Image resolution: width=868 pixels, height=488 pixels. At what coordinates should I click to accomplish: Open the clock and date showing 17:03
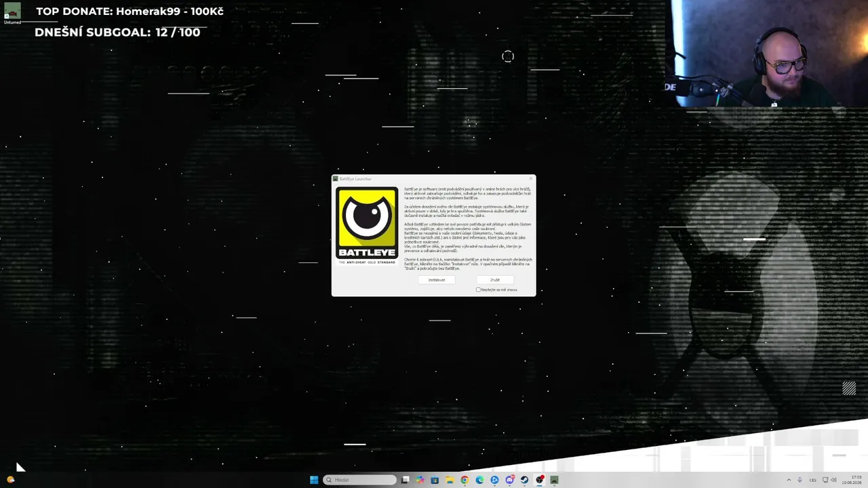click(852, 480)
